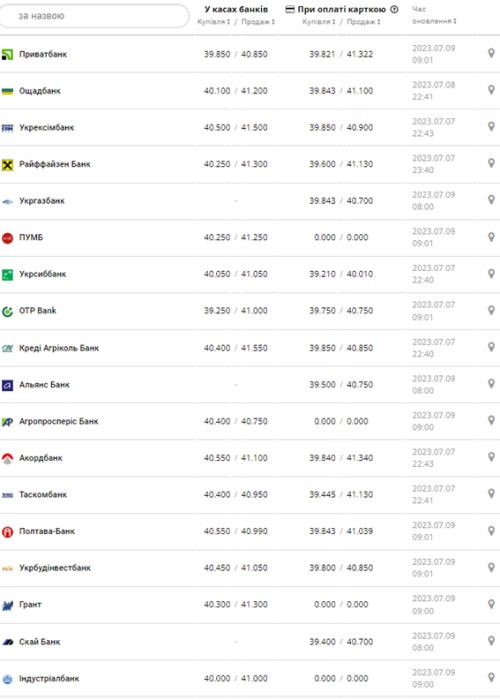Image resolution: width=500 pixels, height=700 pixels.
Task: Sort by Продаж under У касах банків
Action: click(x=258, y=22)
